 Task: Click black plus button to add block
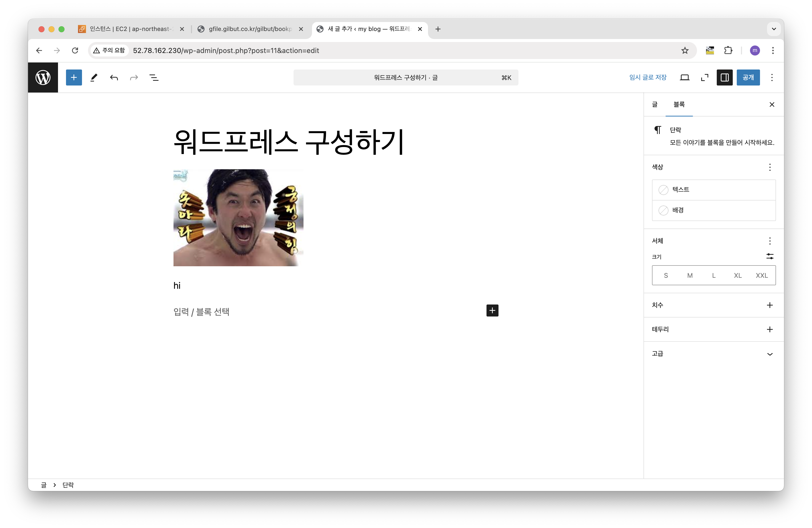click(x=492, y=310)
